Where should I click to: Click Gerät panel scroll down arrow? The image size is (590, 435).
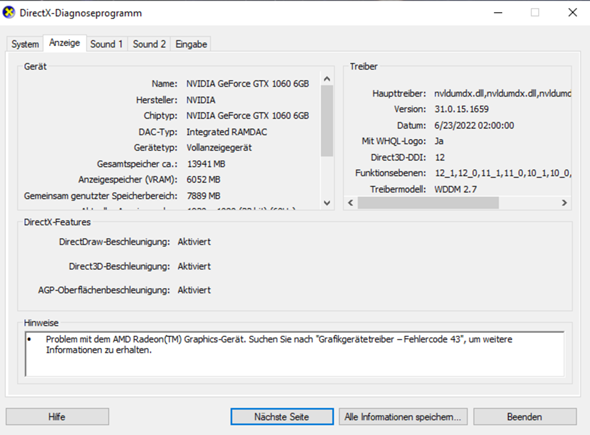(327, 203)
